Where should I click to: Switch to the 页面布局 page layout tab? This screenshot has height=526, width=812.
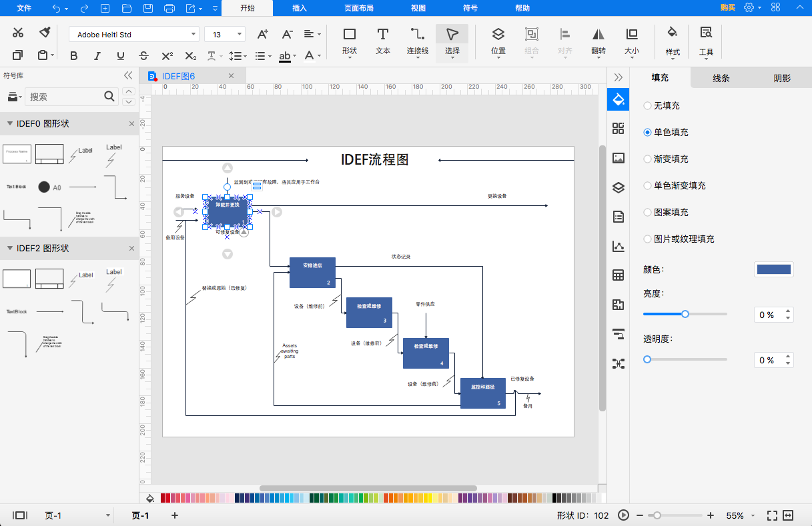pos(359,8)
